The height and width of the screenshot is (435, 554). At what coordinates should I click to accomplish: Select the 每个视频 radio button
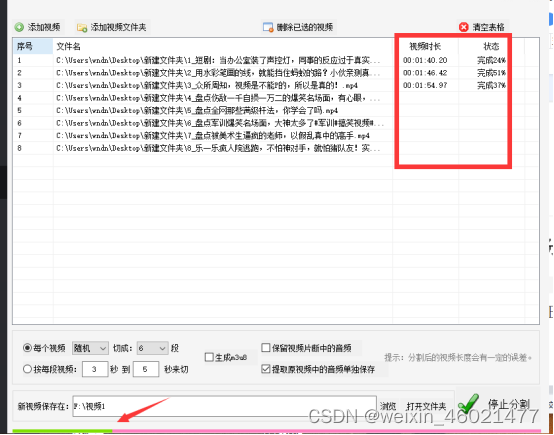pos(27,348)
